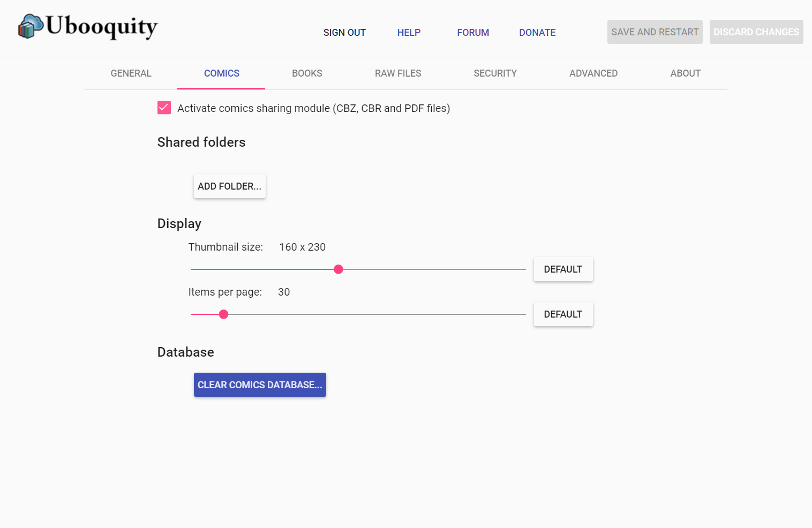The width and height of the screenshot is (812, 528).
Task: Switch to the Books tab
Action: [307, 73]
